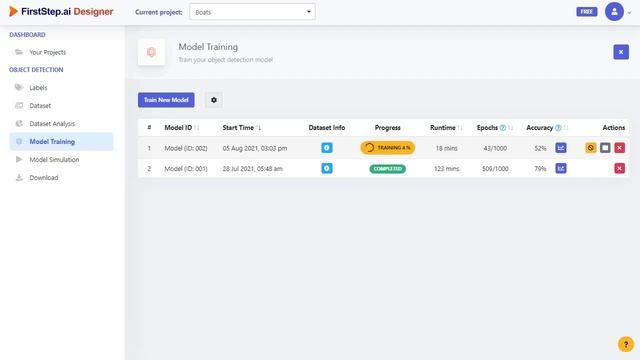Open the accuracy chart for Model (ID: 001)
Image resolution: width=640 pixels, height=360 pixels.
tap(561, 168)
